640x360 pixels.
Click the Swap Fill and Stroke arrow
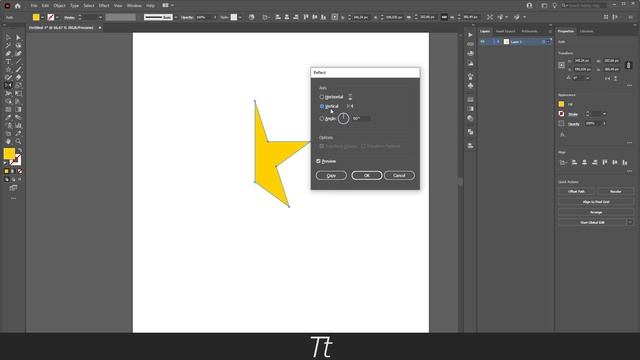coord(20,150)
